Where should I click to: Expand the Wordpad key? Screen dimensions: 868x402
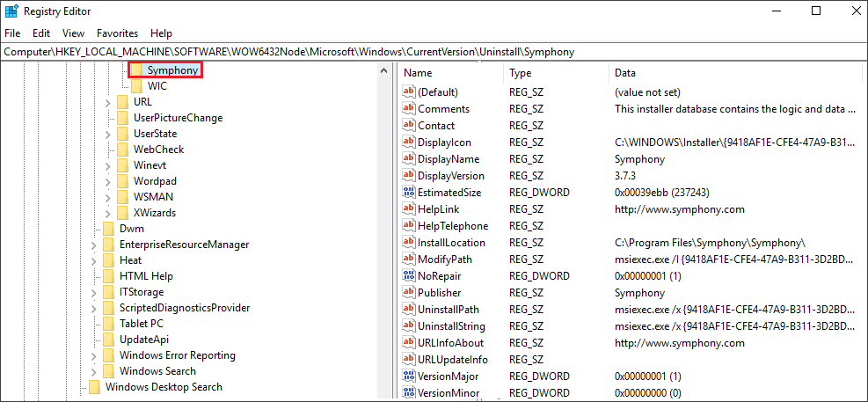108,181
